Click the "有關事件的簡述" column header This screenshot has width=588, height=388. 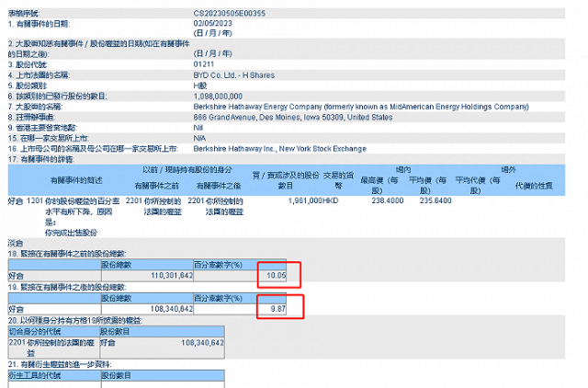[76, 180]
